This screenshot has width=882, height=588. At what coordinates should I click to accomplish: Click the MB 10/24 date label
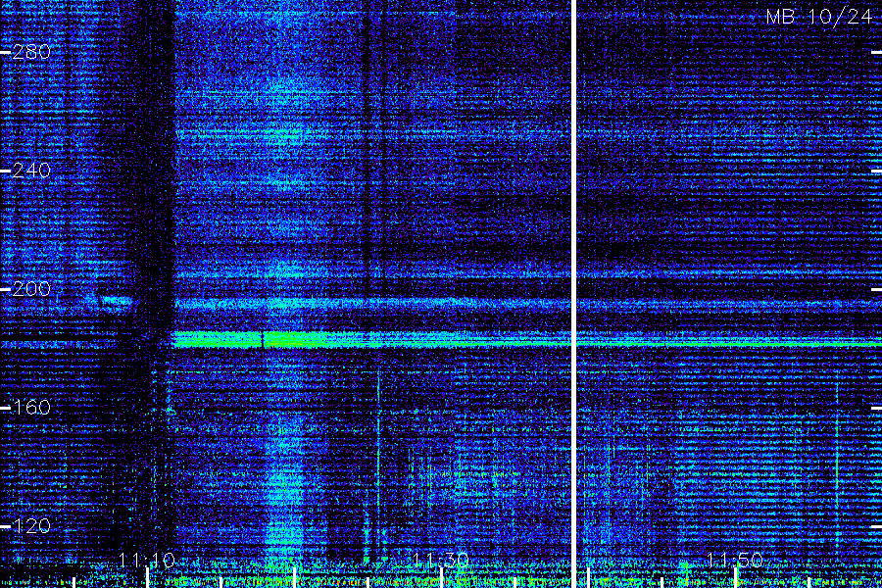point(818,17)
